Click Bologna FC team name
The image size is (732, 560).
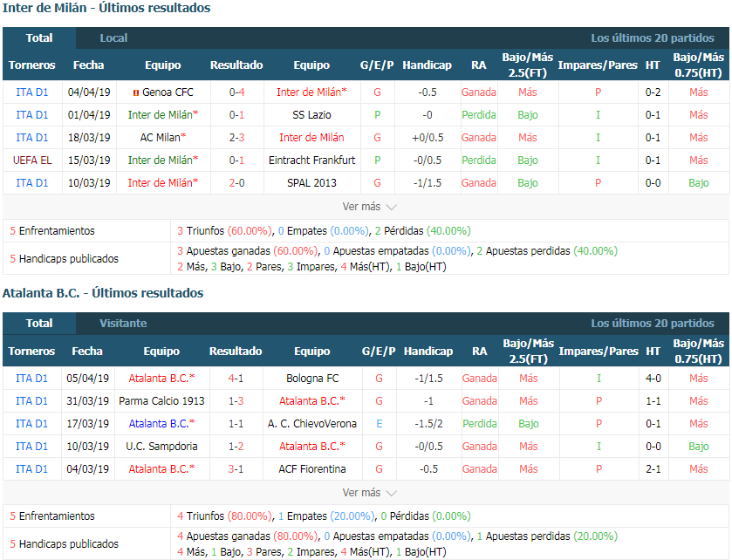(x=312, y=379)
